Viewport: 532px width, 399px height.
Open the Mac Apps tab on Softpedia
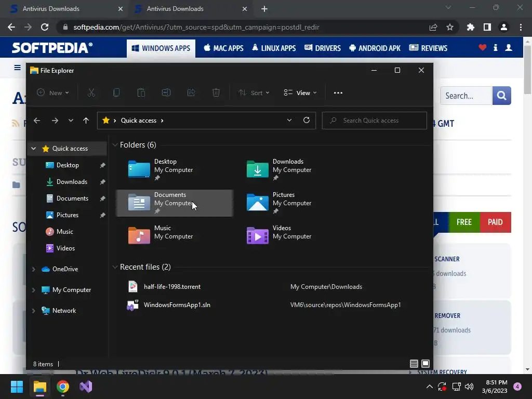(x=223, y=48)
